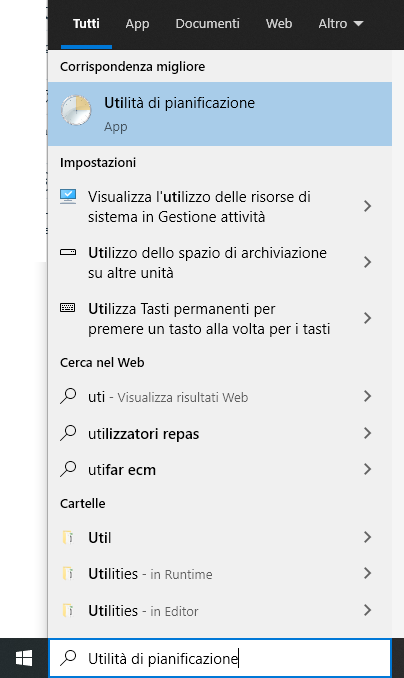The width and height of the screenshot is (404, 678).
Task: Expand arrow for utilizzatori repas suggestion
Action: pos(367,433)
